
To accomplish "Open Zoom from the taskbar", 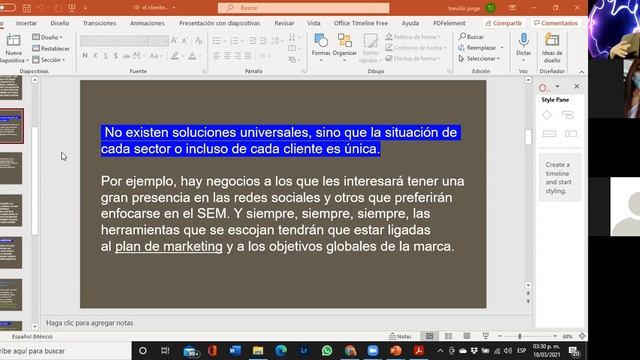I will 372,351.
